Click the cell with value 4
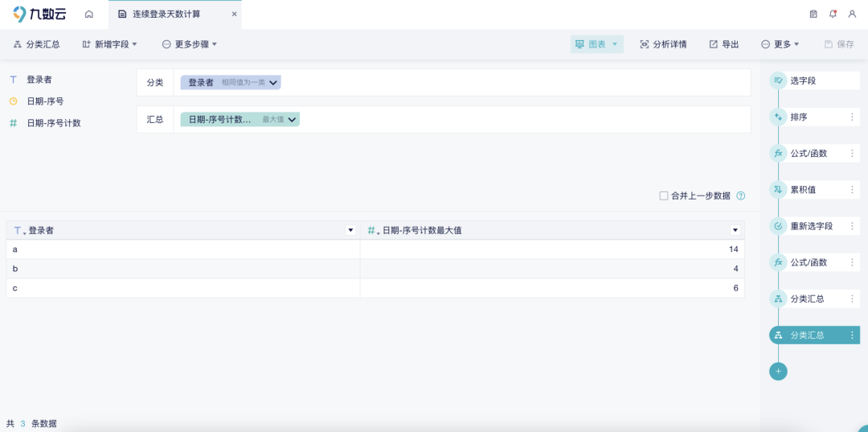This screenshot has height=432, width=868. coord(552,269)
